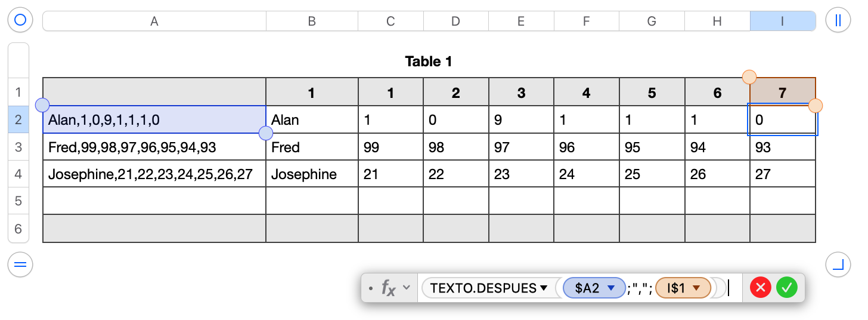Screen dimensions: 868x320
Task: Open the $A2 reference token dropdown
Action: point(610,288)
